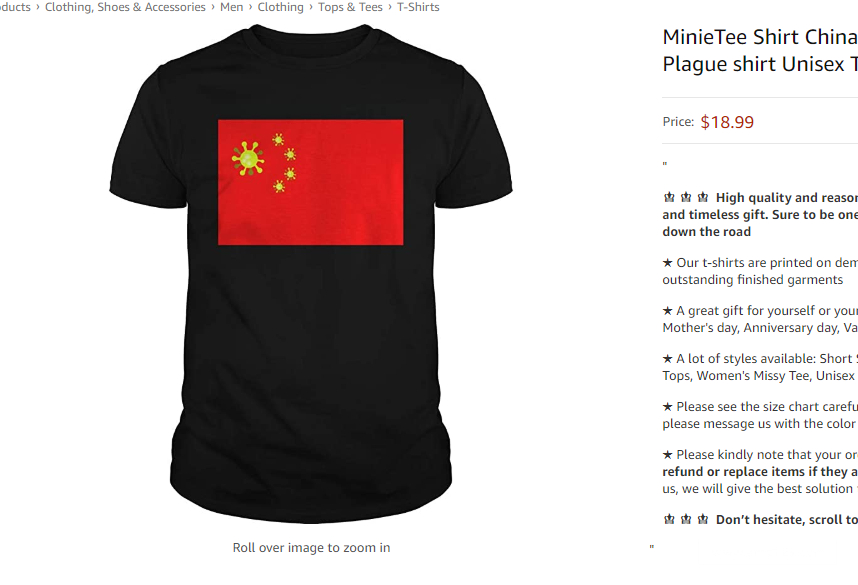Image resolution: width=858 pixels, height=585 pixels.
Task: Go to the Men breadcrumb category
Action: [x=231, y=7]
